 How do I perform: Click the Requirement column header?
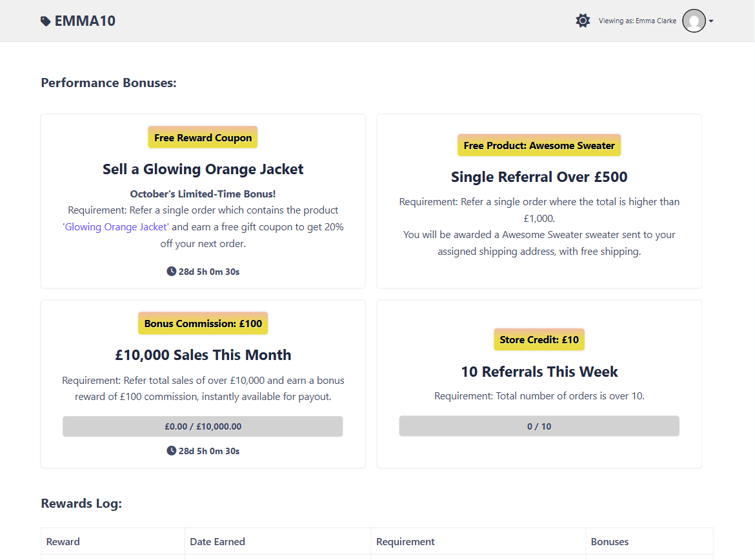click(x=478, y=542)
